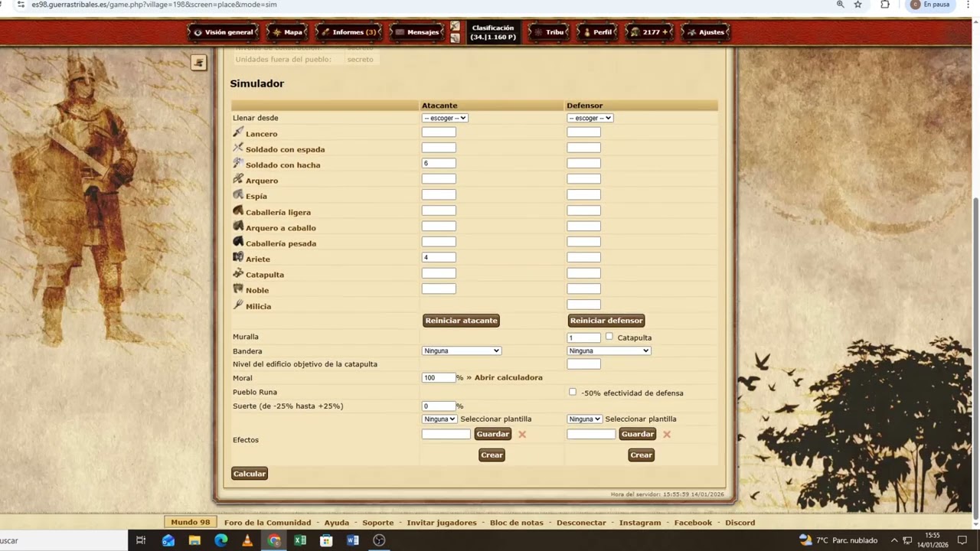Open the Mensajes menu item
This screenshot has width=980, height=551.
point(417,32)
